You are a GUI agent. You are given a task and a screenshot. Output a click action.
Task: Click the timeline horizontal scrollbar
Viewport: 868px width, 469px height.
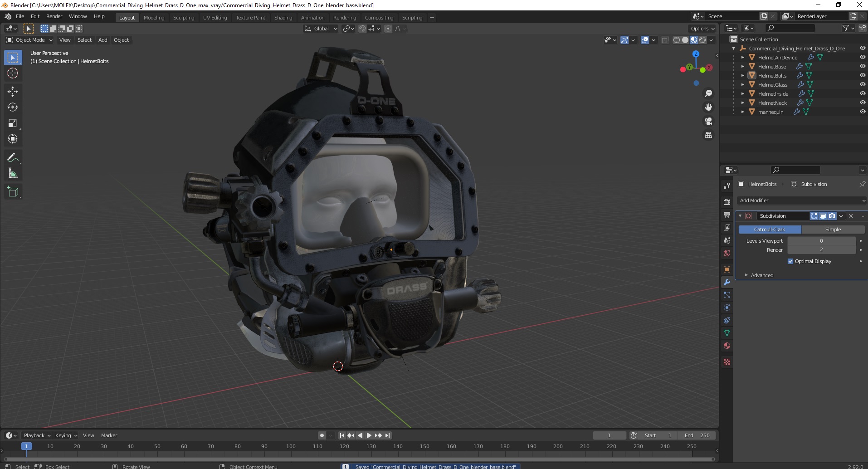click(358, 459)
